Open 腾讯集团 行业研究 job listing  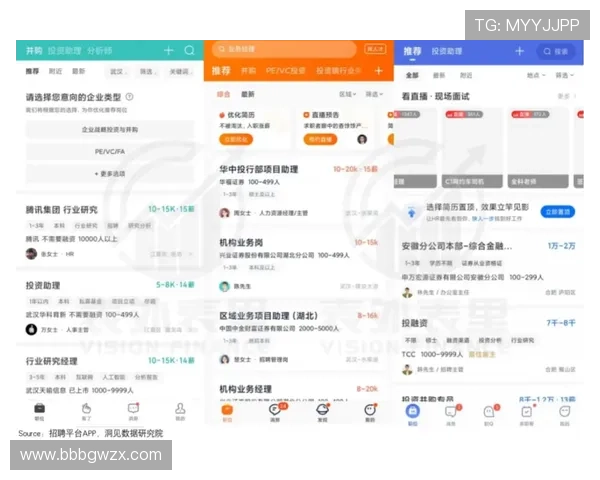(110, 231)
